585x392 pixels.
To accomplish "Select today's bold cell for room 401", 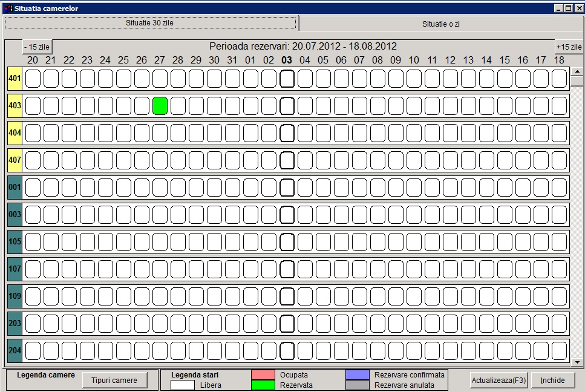I will coord(287,79).
